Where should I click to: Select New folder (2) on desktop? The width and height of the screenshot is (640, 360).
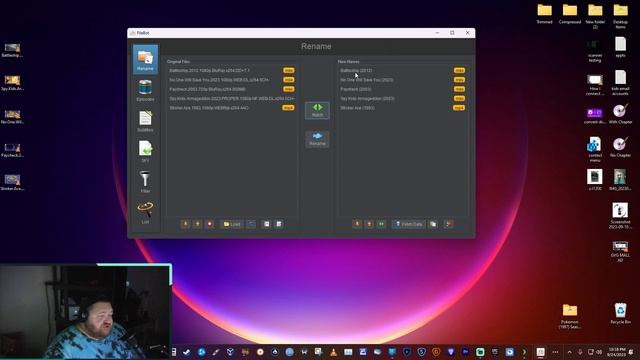pos(595,16)
